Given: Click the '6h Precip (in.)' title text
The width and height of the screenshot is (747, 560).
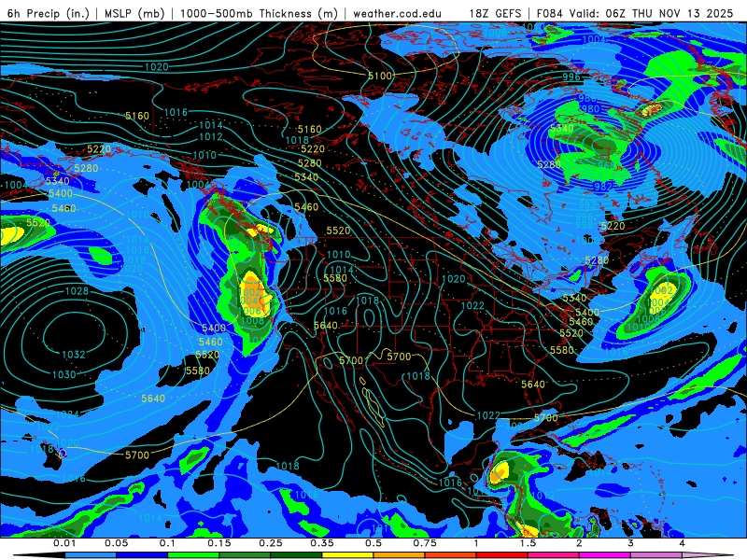Looking at the screenshot, I should [49, 13].
